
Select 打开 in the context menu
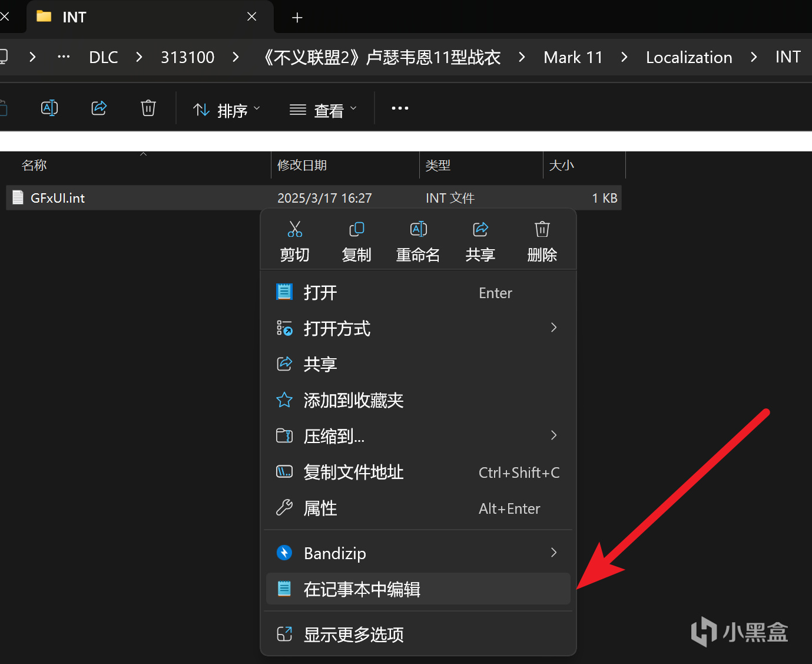418,293
